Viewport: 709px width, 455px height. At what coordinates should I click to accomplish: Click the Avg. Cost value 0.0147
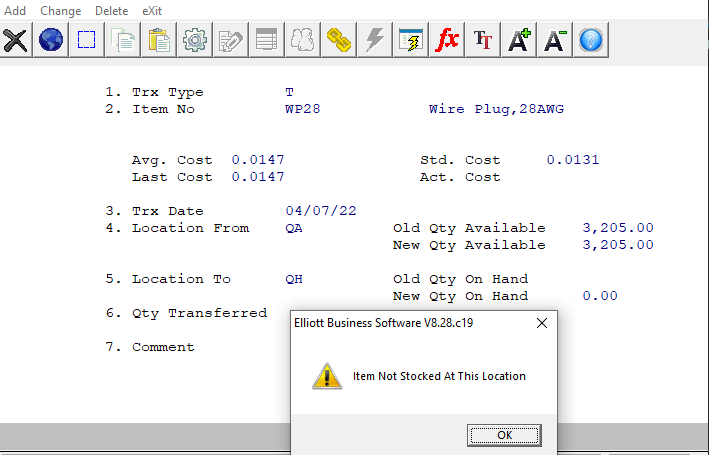coord(258,160)
